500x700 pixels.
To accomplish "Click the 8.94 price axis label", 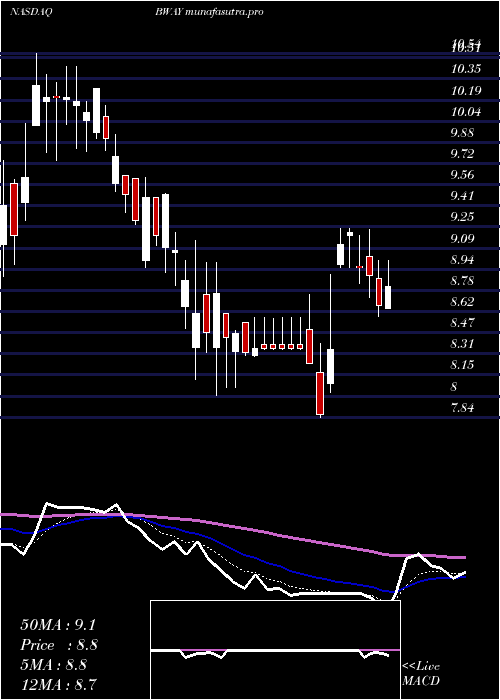I will pos(462,259).
